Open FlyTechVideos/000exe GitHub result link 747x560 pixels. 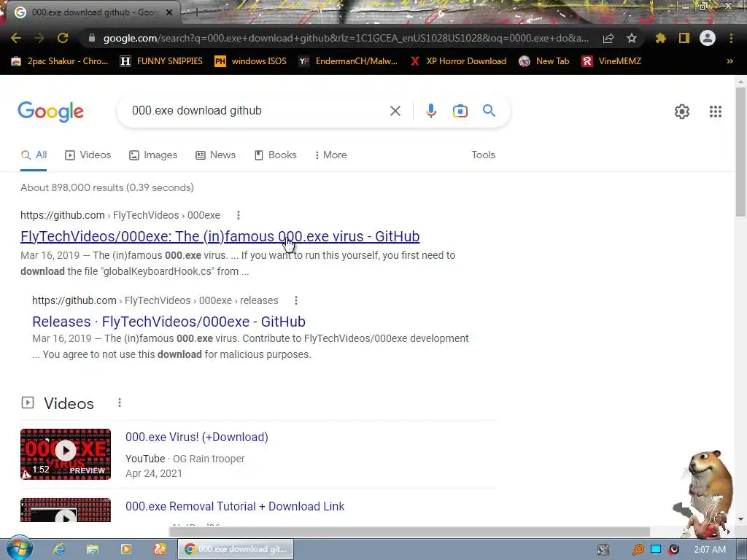coord(220,236)
